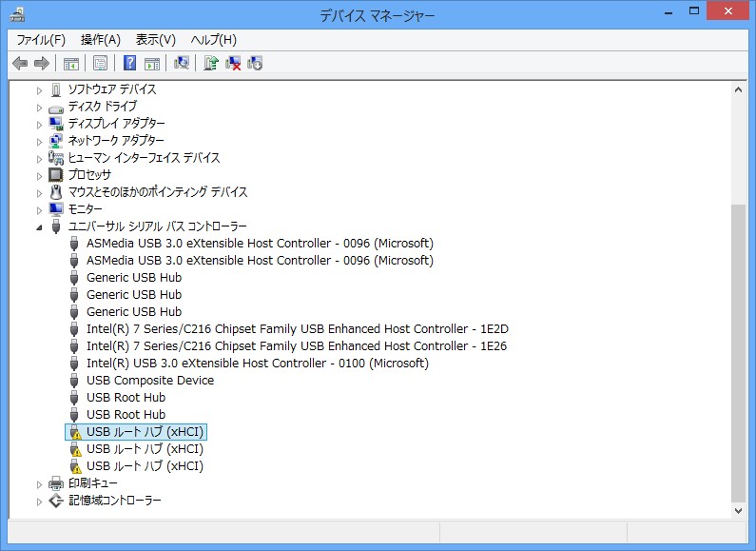Click the vertical scrollbar up arrow
Viewport: 756px width, 551px height.
(738, 89)
